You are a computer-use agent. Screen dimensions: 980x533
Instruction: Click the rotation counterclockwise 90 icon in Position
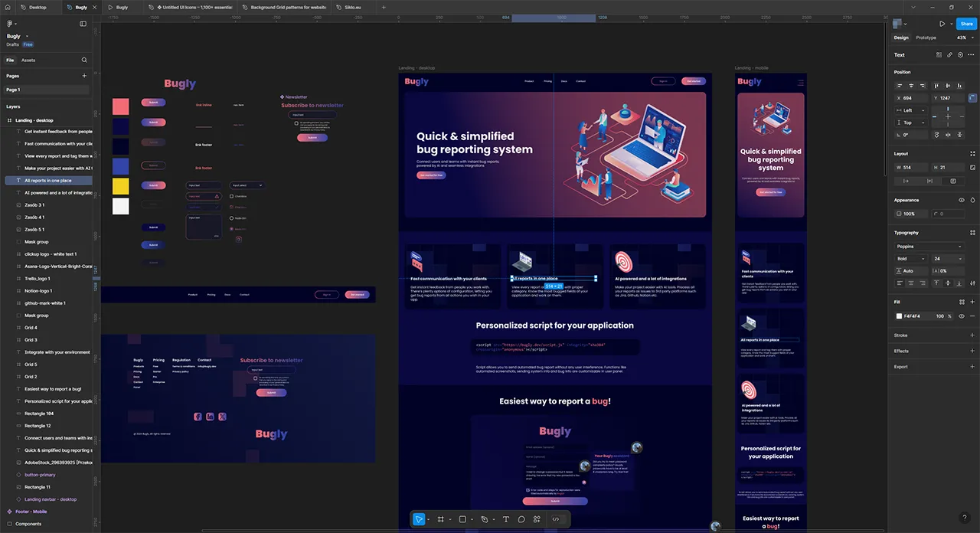(938, 135)
